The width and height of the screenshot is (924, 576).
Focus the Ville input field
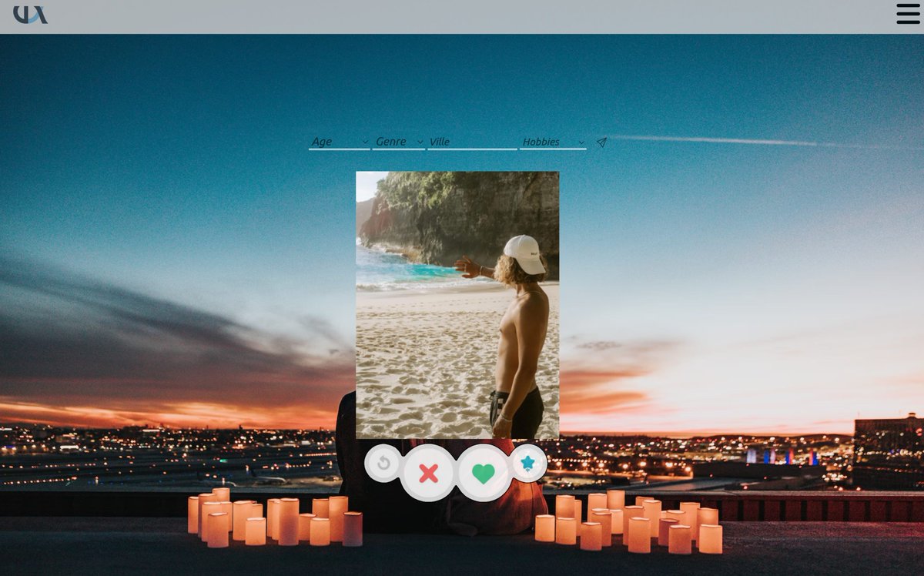click(x=473, y=142)
